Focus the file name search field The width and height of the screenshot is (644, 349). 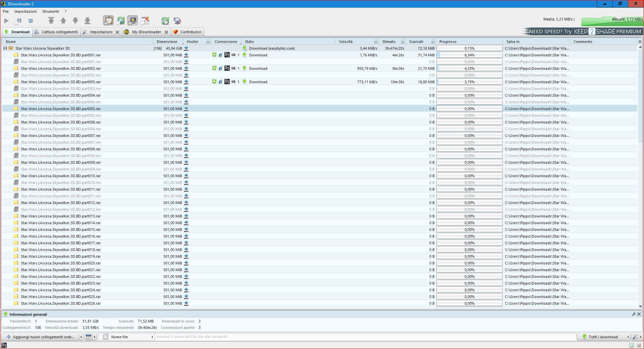365,337
